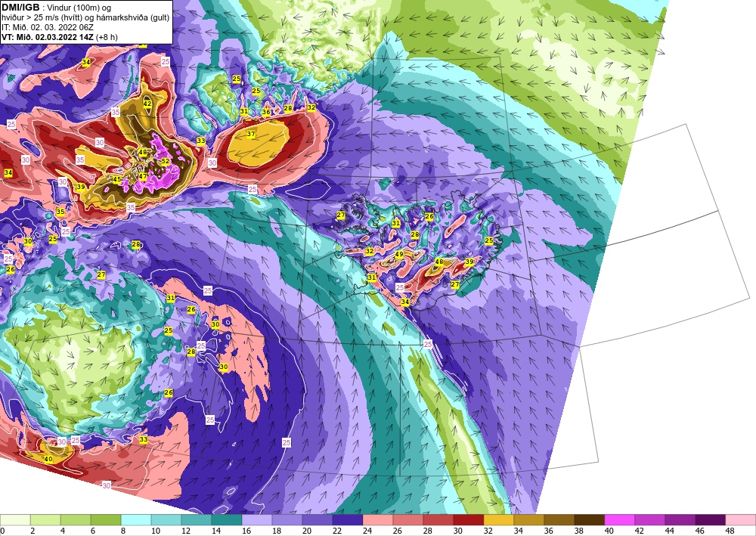The image size is (756, 536).
Task: Pick the light pink swatch above 48
Action: click(x=740, y=519)
